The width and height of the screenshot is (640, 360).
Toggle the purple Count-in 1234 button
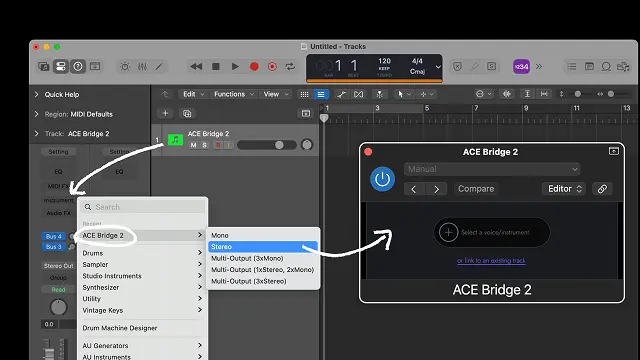521,67
